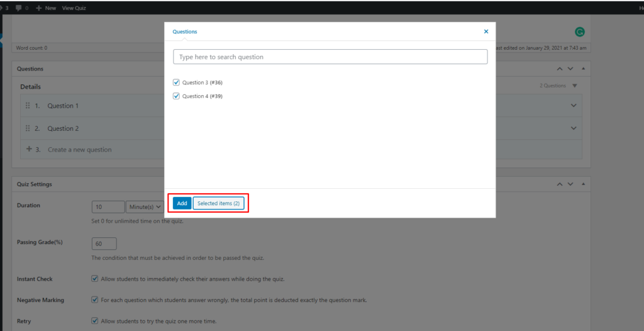Click the Grammarly icon in the editor

click(579, 31)
